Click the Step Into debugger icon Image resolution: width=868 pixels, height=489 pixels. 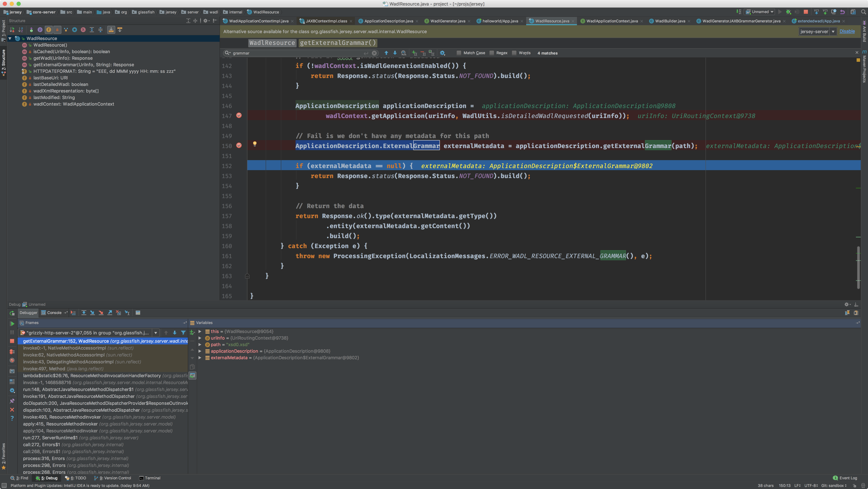92,313
